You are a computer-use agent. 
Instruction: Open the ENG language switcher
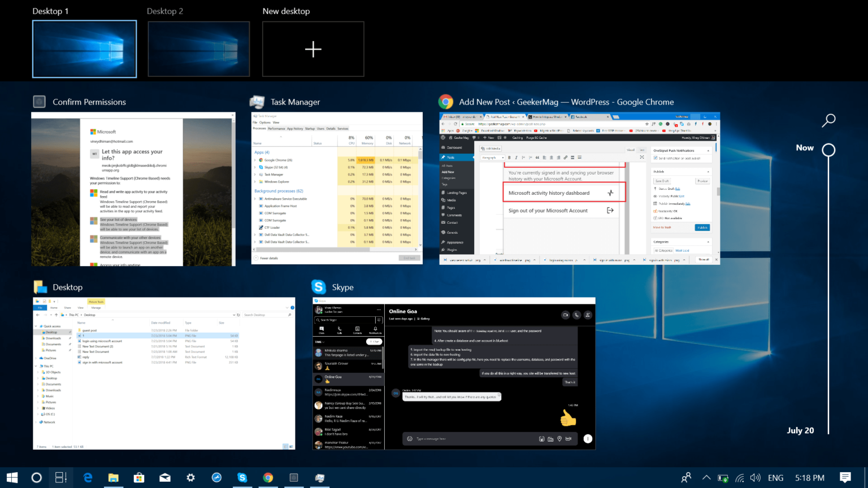pyautogui.click(x=775, y=477)
